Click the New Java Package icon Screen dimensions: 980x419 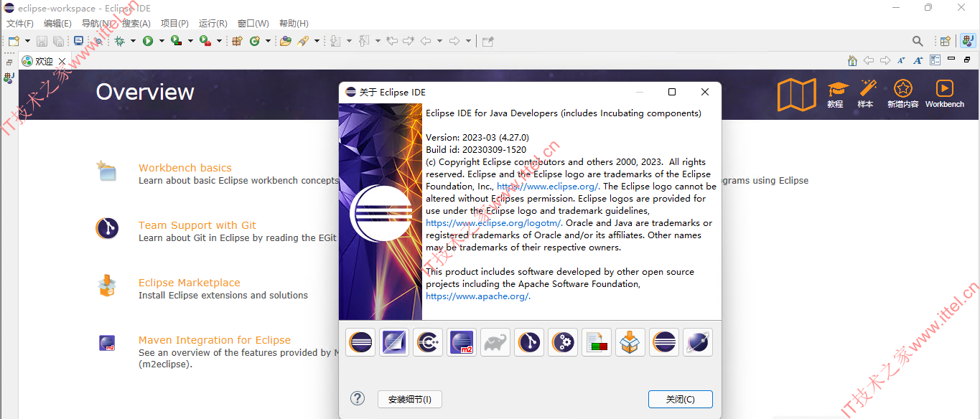[x=237, y=41]
